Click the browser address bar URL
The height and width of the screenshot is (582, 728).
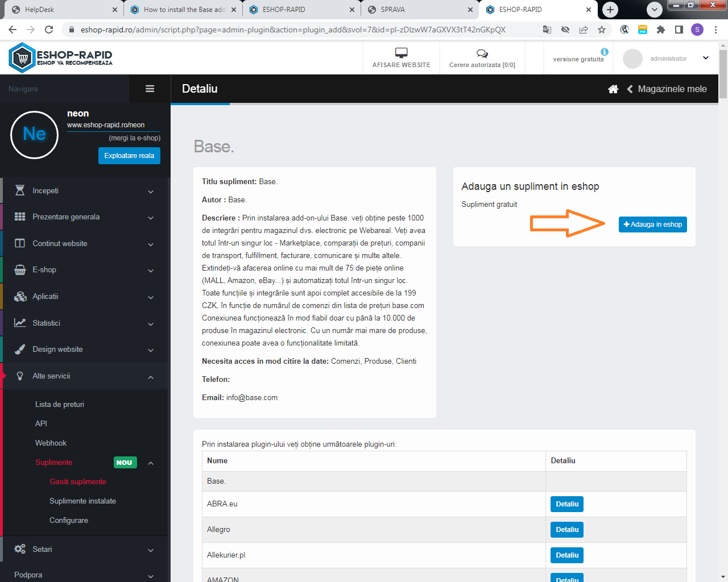tap(293, 30)
